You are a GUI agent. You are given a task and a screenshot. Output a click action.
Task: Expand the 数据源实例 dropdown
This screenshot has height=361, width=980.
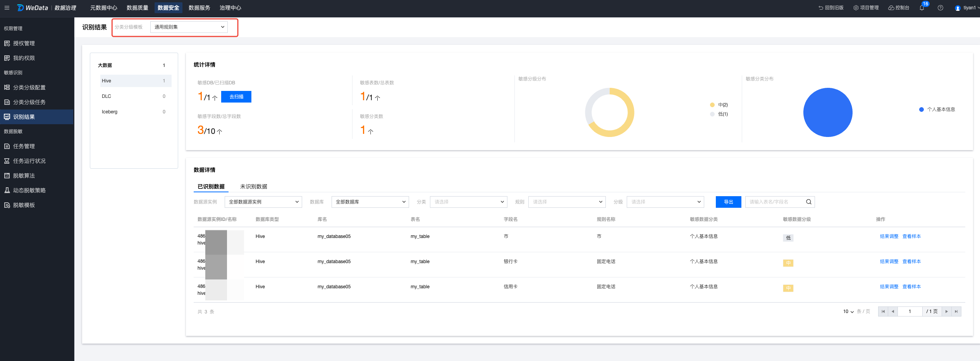[263, 202]
